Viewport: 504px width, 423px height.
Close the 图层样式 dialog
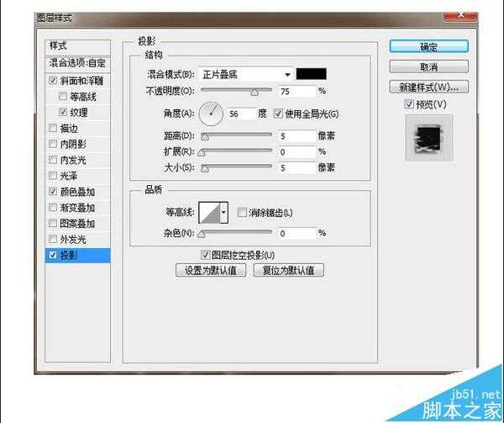pyautogui.click(x=460, y=15)
